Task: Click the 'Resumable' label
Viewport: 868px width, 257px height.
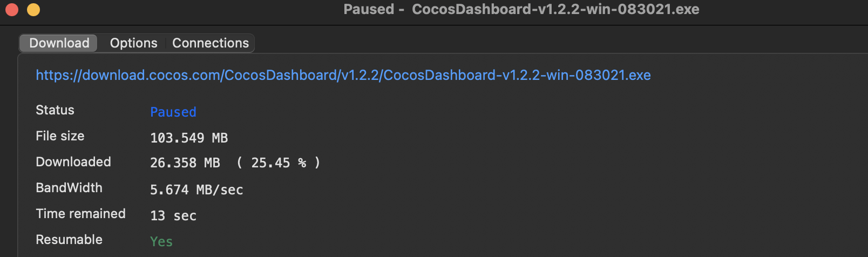Action: tap(69, 240)
